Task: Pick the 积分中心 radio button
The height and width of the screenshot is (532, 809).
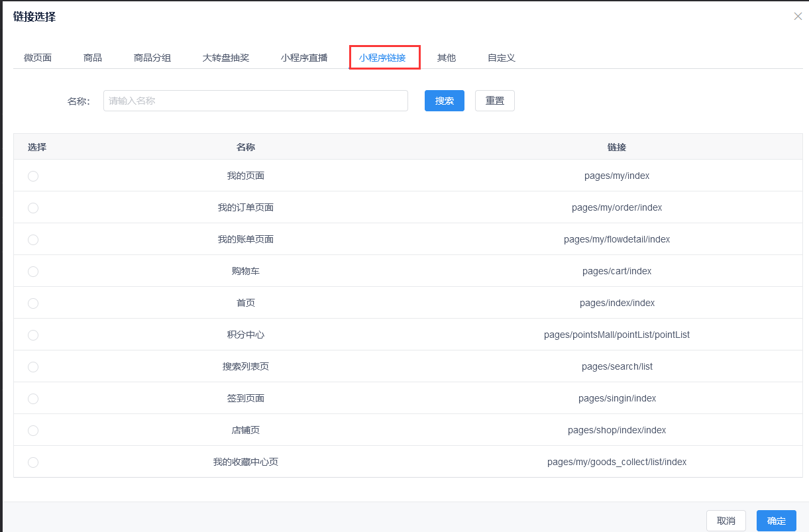Action: coord(33,335)
